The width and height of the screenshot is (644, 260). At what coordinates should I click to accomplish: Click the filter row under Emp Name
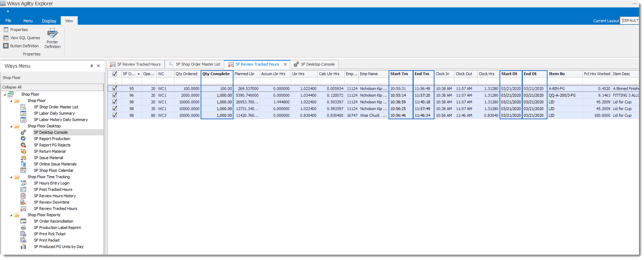[x=373, y=81]
